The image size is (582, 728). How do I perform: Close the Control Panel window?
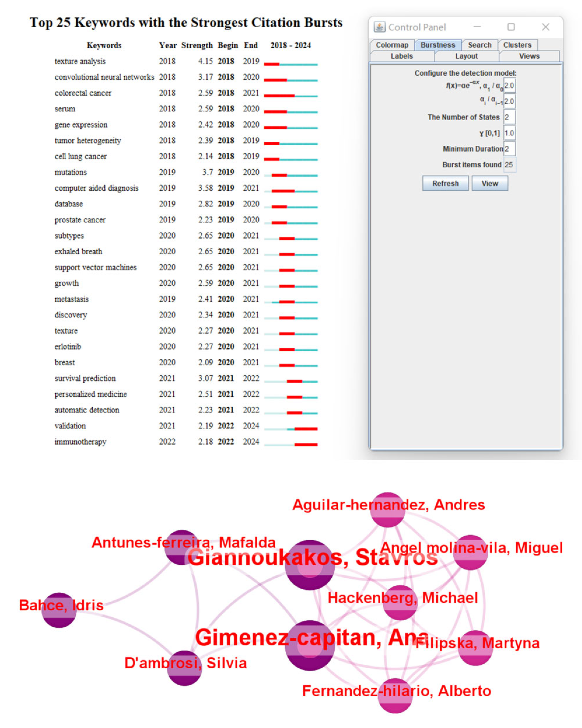(x=546, y=27)
